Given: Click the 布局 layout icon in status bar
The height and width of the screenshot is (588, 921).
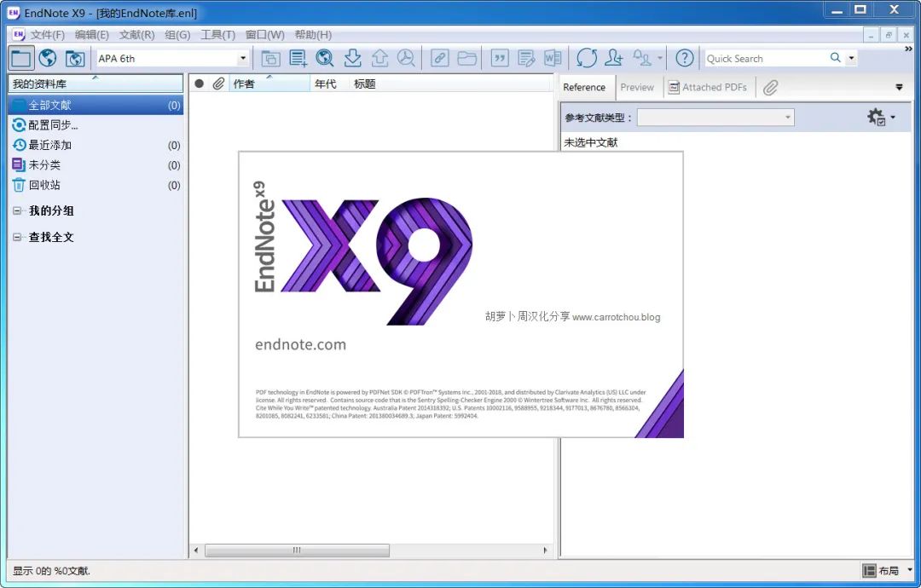Looking at the screenshot, I should coord(869,570).
